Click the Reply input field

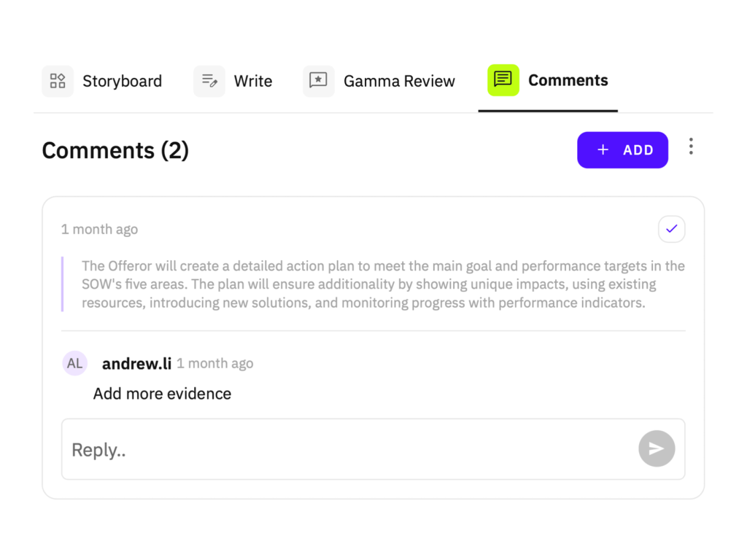point(292,449)
